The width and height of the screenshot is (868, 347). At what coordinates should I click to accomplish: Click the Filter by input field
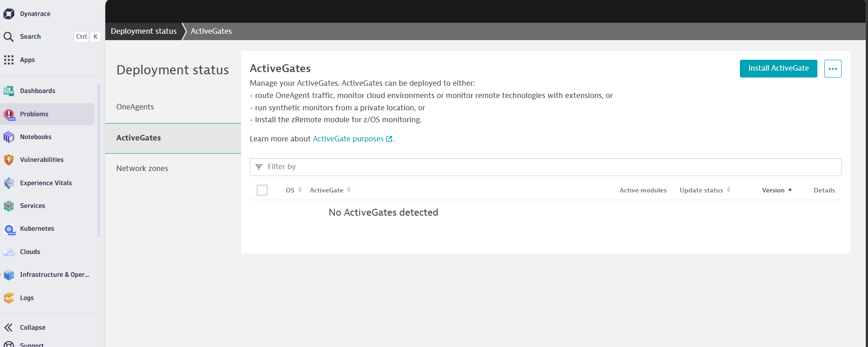[545, 167]
